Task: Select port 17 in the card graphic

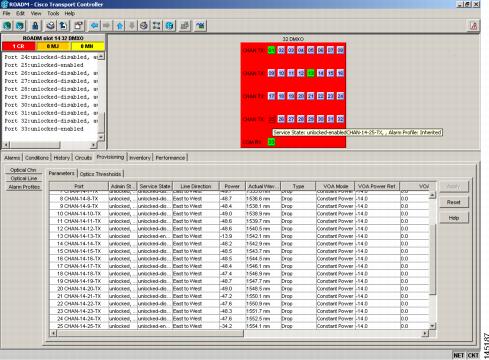Action: coord(271,96)
